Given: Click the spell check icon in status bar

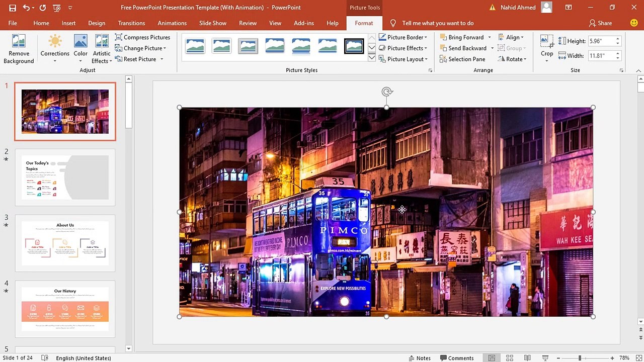Looking at the screenshot, I should [45, 358].
